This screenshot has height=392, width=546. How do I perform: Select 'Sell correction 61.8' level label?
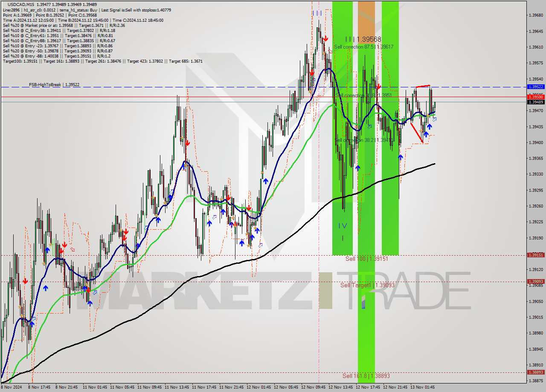364,95
